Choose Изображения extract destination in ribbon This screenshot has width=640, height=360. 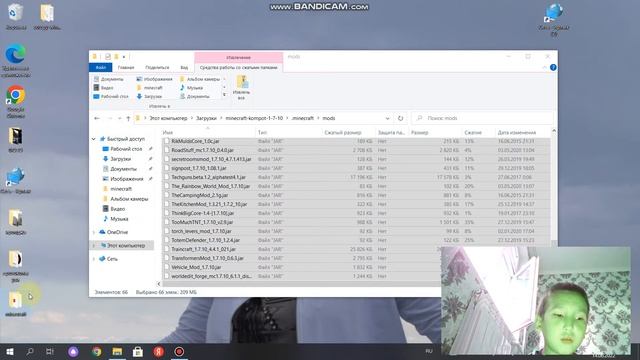click(x=154, y=79)
